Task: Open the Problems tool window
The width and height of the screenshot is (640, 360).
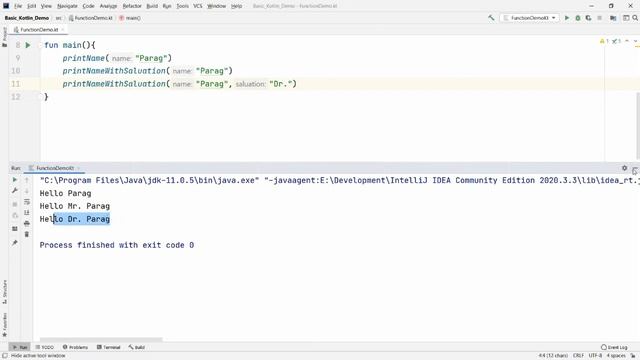Action: [76, 347]
